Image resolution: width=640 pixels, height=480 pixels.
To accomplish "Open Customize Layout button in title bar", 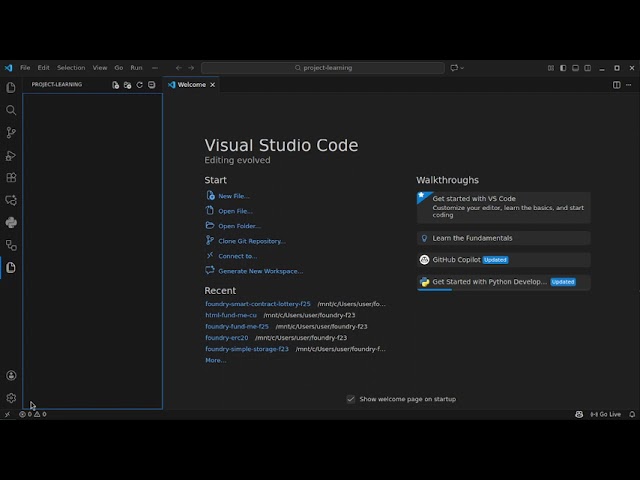I will 551,68.
